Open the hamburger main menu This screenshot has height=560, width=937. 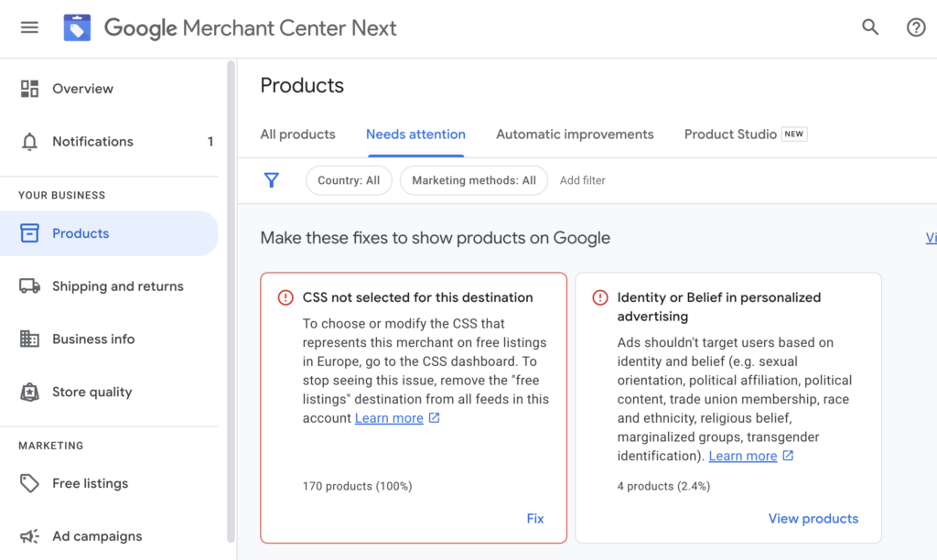click(29, 27)
